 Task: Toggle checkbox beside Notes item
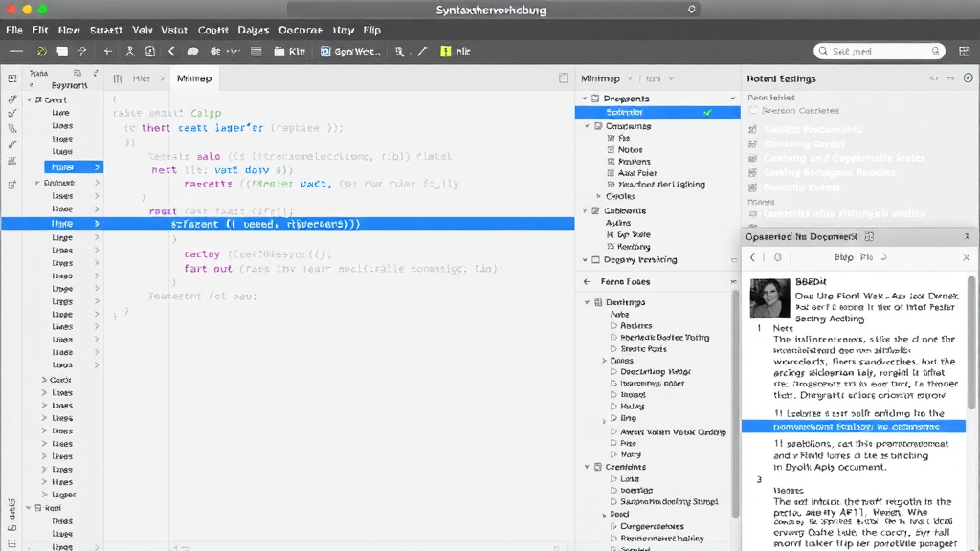612,149
